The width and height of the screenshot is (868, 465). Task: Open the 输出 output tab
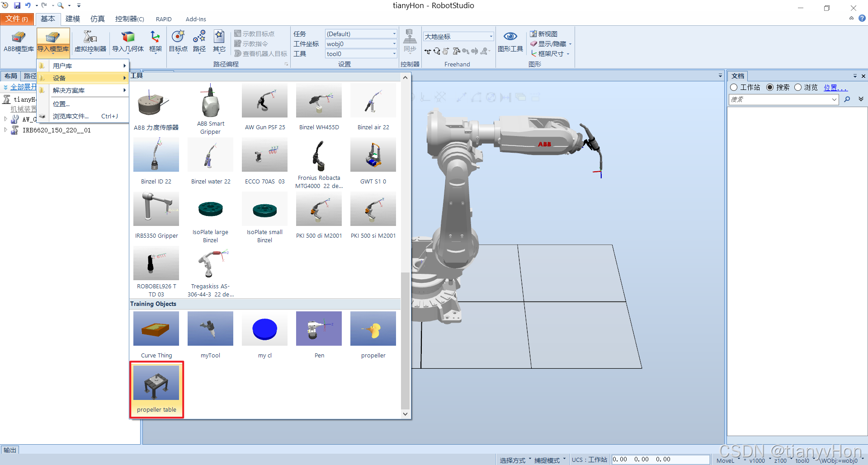(10, 450)
